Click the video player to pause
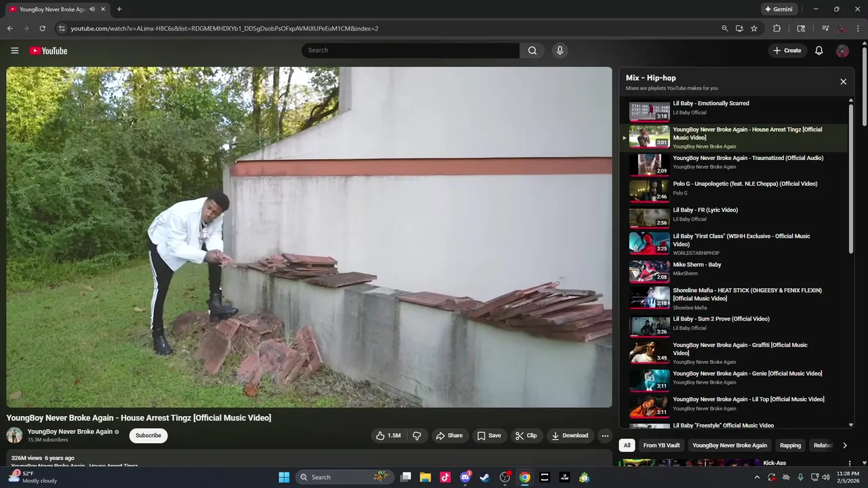The height and width of the screenshot is (488, 868). tap(309, 237)
